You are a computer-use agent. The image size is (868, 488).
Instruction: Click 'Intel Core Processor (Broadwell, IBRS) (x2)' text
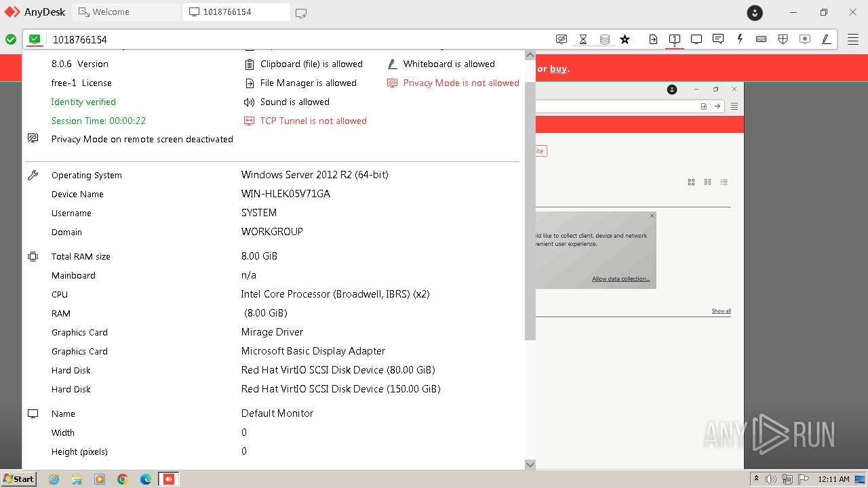click(x=335, y=294)
